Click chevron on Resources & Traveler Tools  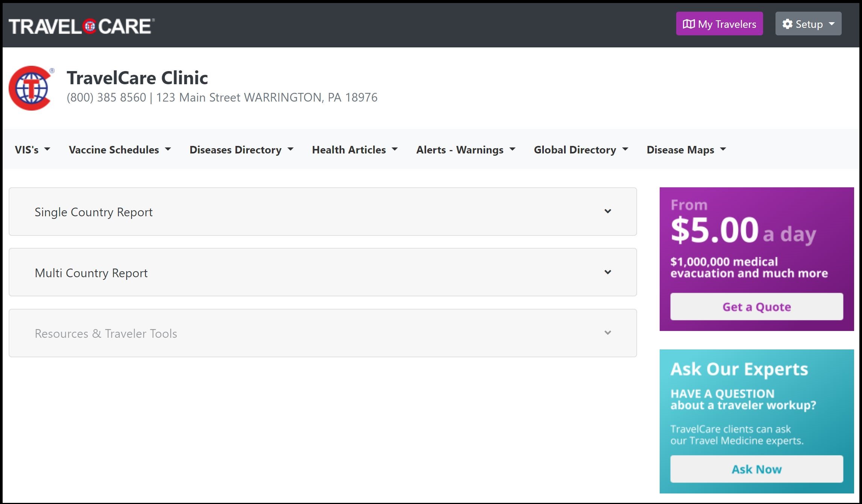coord(608,333)
